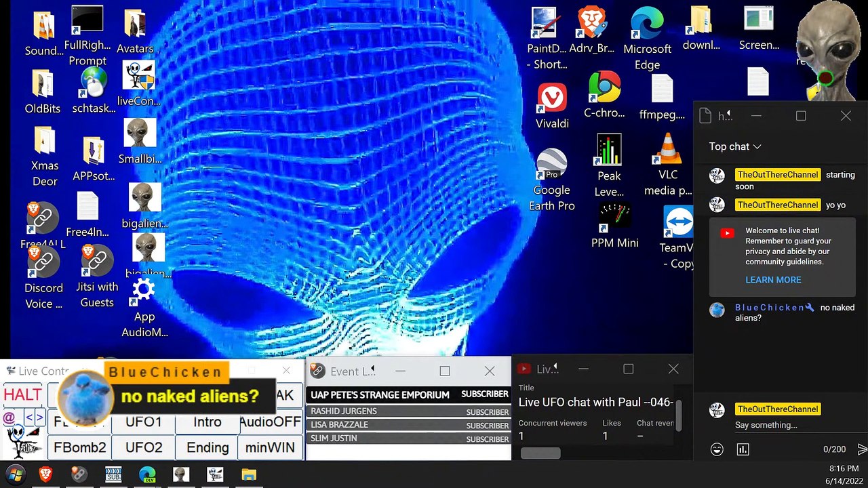Launch TeamViewer Copy shortcut
Screen dimensions: 868x488
[678, 239]
